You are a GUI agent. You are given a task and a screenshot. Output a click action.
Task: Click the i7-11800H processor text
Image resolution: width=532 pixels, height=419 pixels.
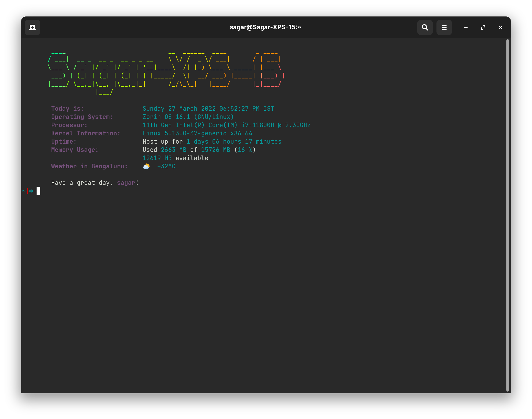pyautogui.click(x=258, y=125)
